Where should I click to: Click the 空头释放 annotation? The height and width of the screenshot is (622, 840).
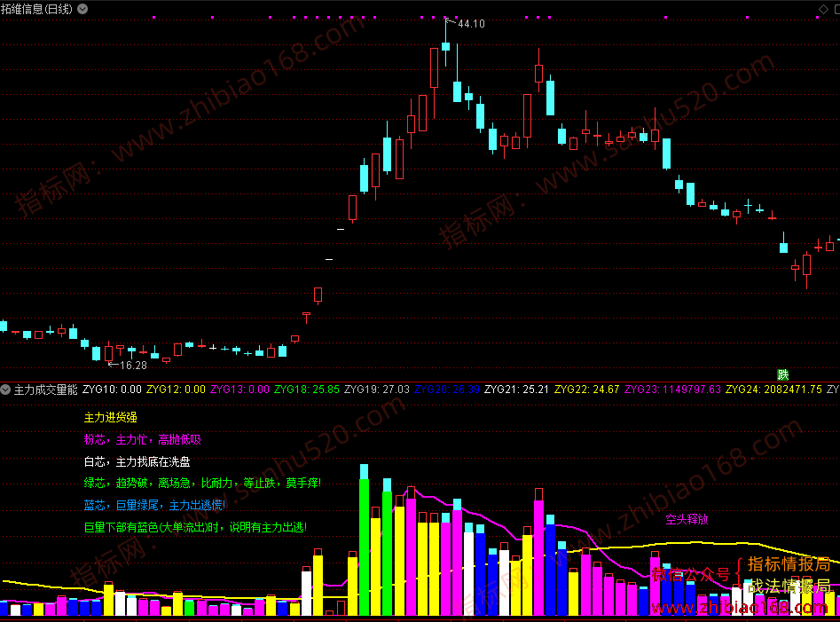point(687,519)
